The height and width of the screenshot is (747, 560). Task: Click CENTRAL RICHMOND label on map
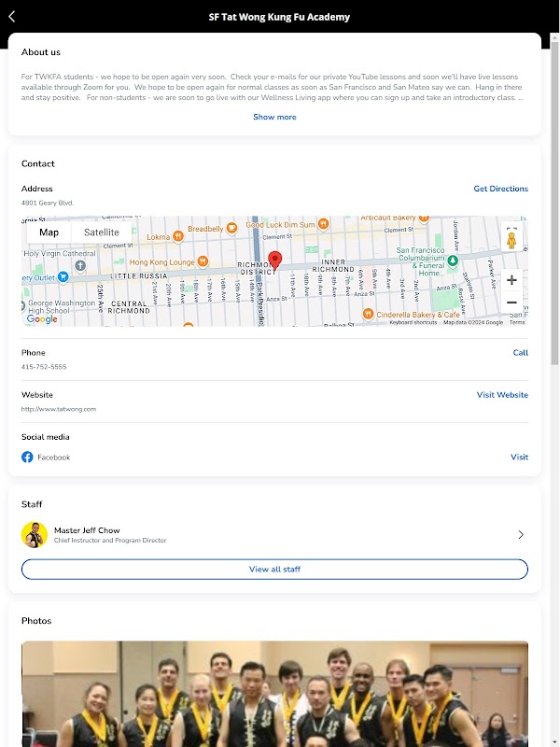pos(129,307)
